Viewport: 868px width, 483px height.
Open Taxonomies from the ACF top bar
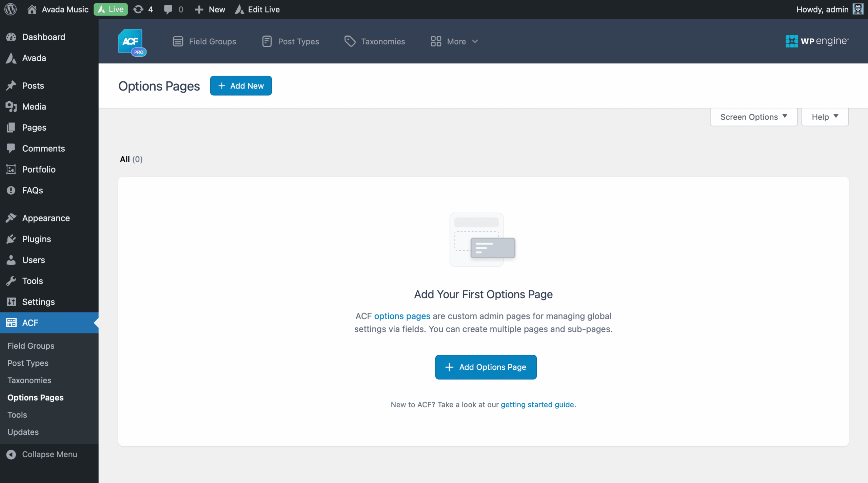click(x=374, y=41)
